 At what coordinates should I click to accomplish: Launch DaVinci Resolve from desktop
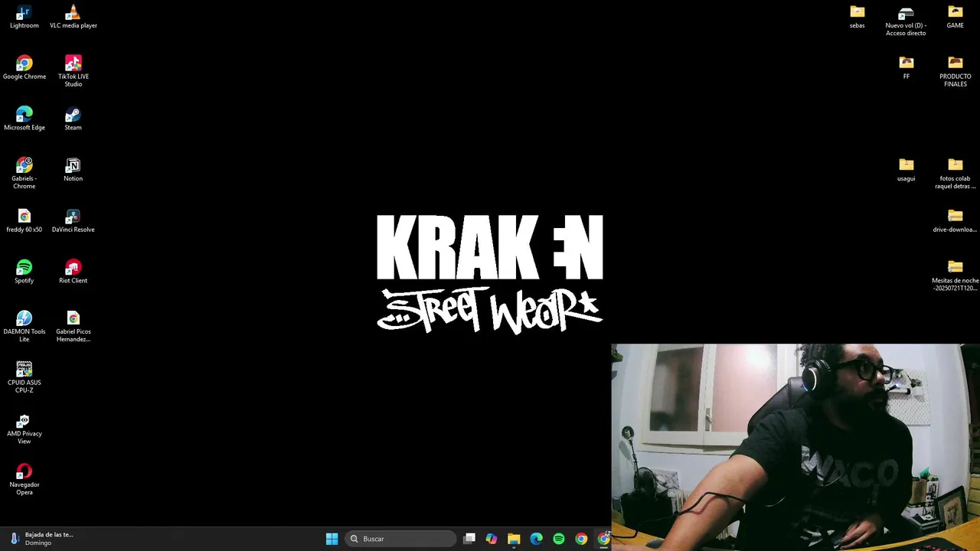tap(73, 220)
